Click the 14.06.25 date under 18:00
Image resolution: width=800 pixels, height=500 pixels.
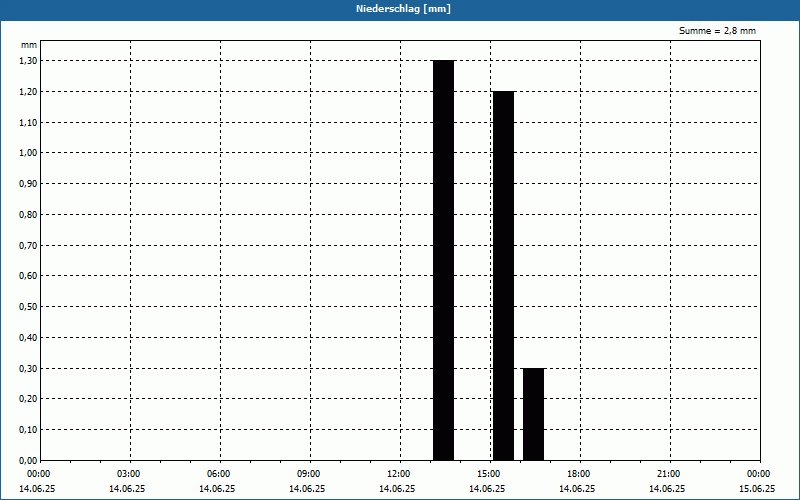[x=577, y=489]
